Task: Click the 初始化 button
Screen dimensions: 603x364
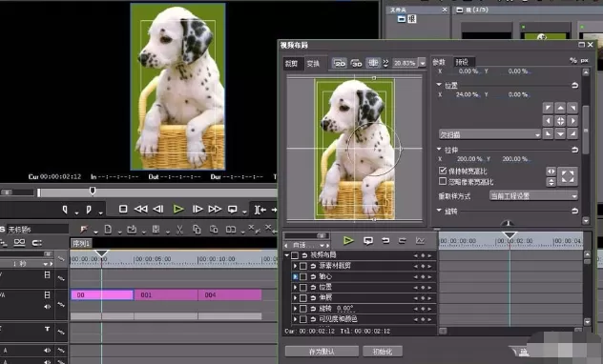Action: [x=383, y=352]
